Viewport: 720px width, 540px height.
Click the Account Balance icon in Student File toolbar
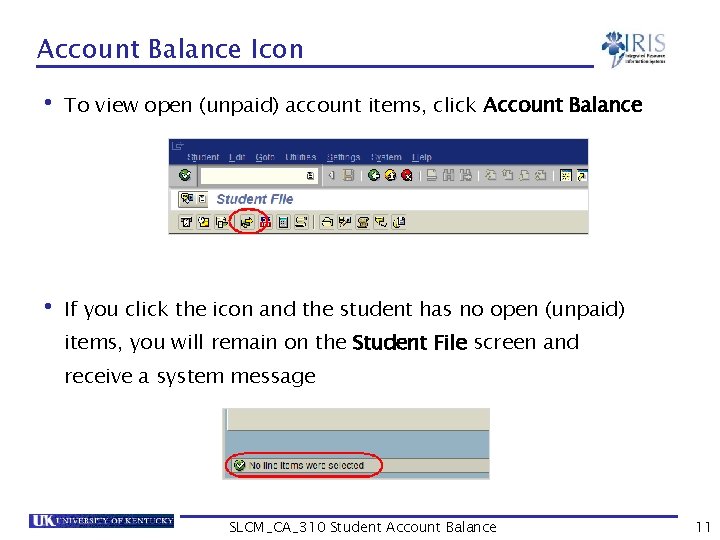pos(247,222)
